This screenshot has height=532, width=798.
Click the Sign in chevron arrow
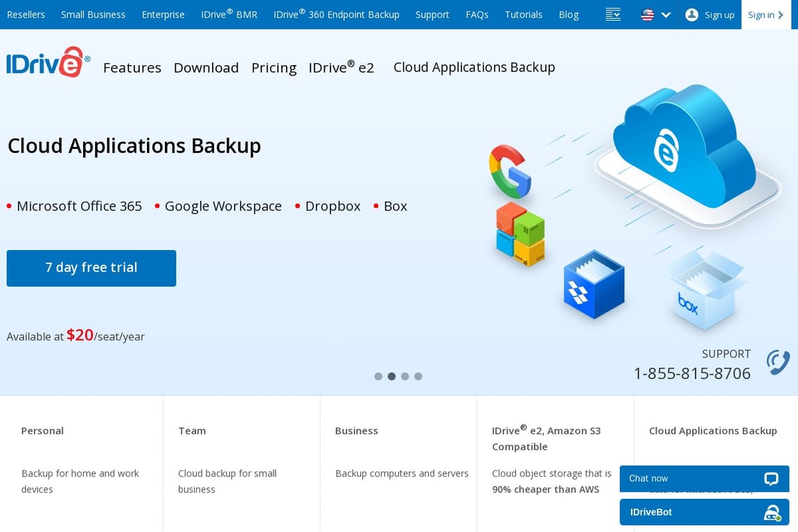(x=781, y=15)
